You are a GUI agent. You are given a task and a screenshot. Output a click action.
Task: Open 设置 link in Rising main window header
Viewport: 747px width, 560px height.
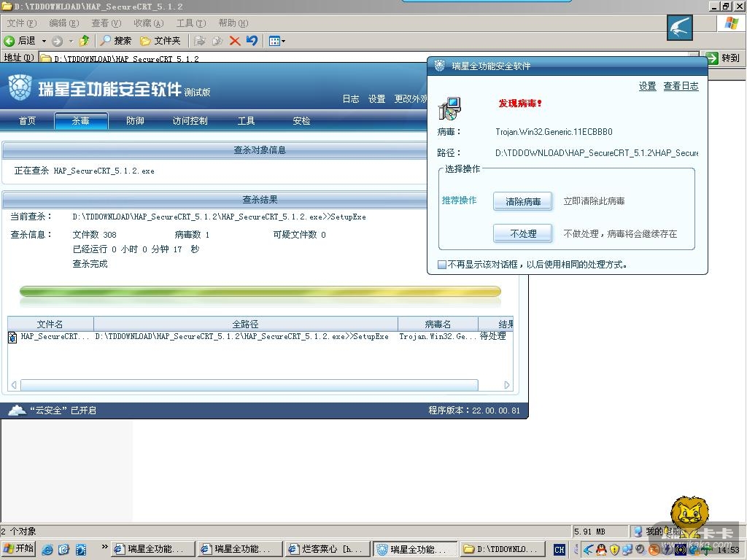click(x=377, y=98)
